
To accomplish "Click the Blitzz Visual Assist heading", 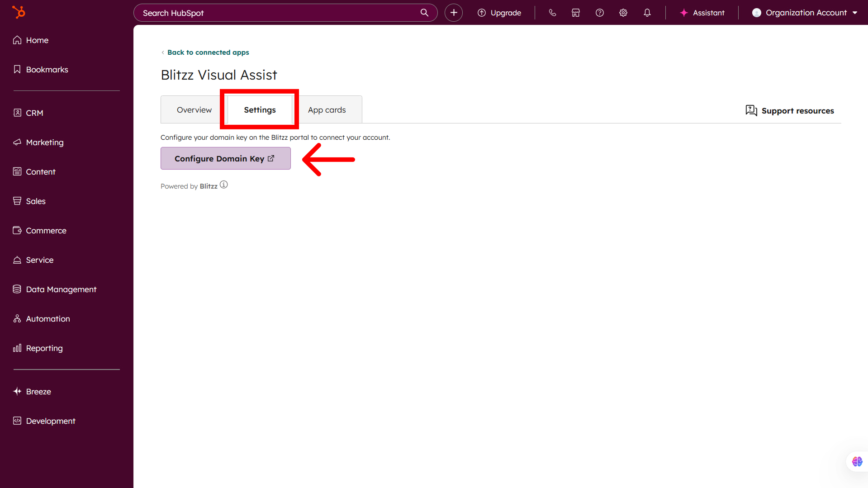I will coord(219,75).
